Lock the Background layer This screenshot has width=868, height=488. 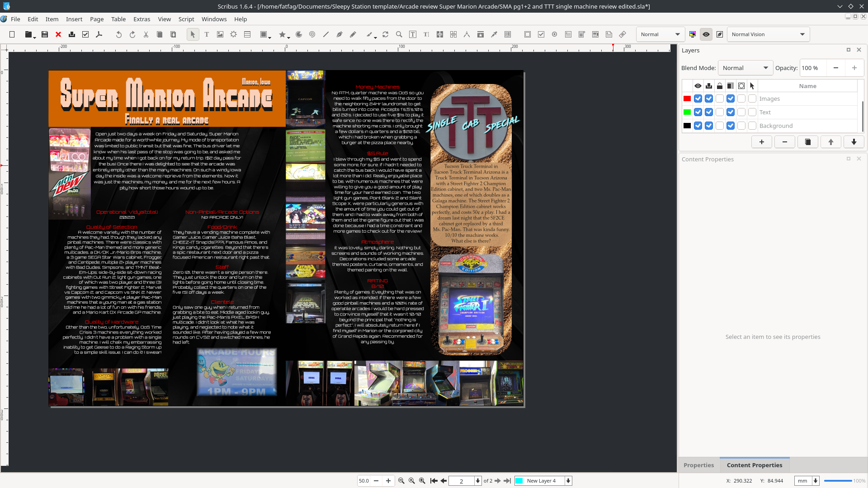click(x=720, y=126)
